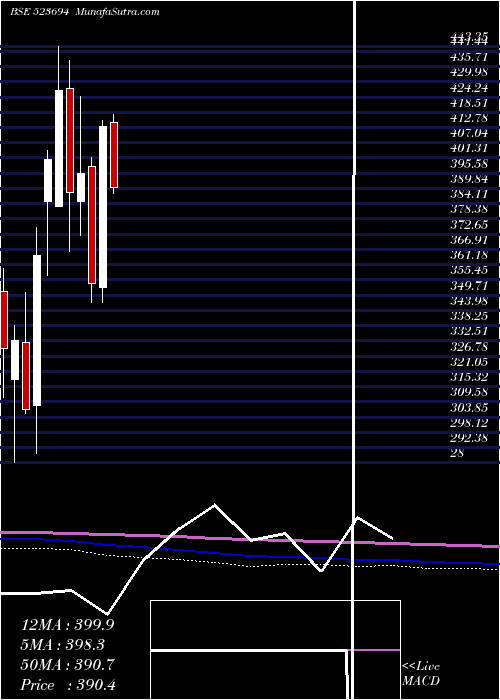
Task: Click the price label 343.98
Action: tap(469, 300)
